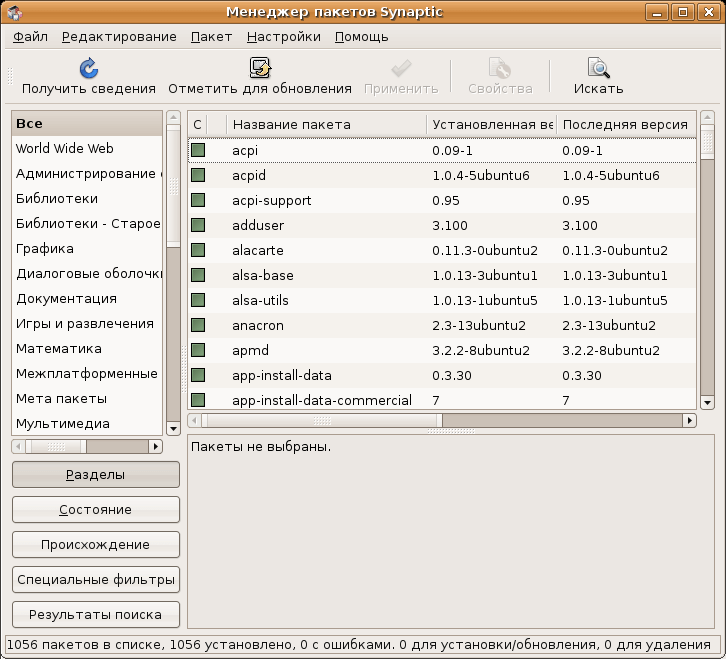Click Отметить для обновления toolbar icon

click(x=260, y=68)
